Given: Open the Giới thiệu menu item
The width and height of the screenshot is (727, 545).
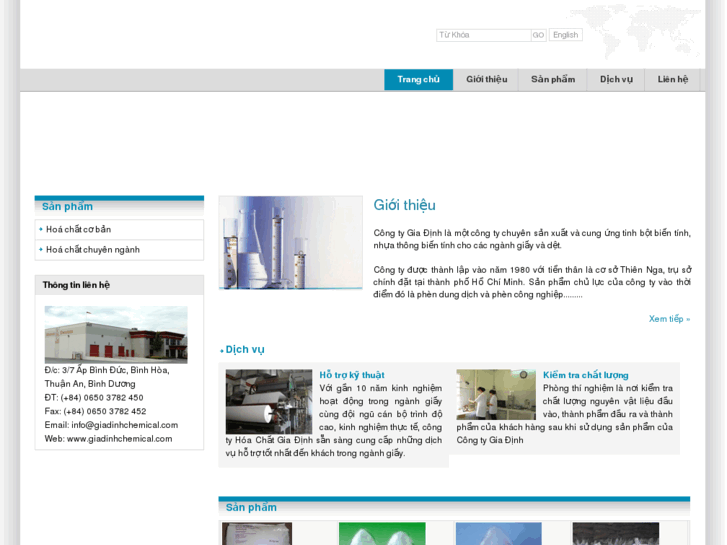Looking at the screenshot, I should coord(486,79).
